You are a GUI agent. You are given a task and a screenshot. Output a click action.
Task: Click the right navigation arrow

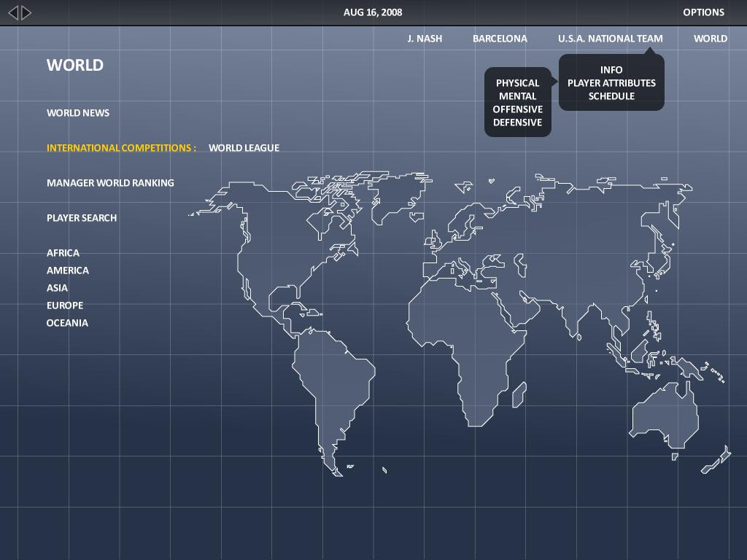25,12
